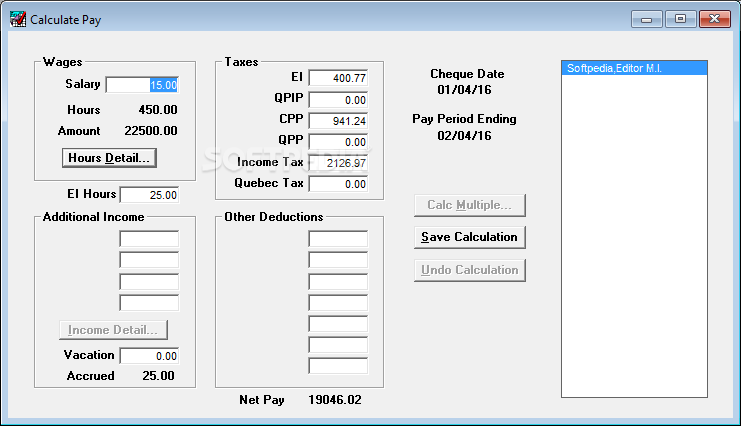
Task: Select the first Additional Income field
Action: point(149,239)
